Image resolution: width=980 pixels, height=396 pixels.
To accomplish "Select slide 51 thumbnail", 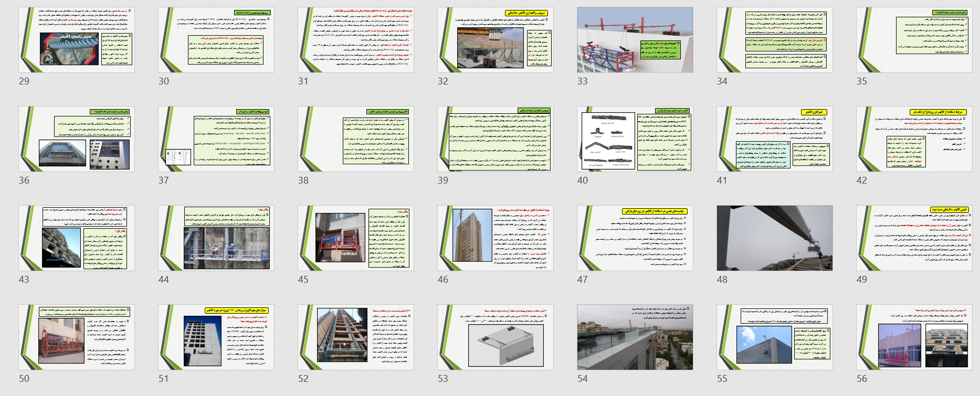I will click(x=216, y=337).
